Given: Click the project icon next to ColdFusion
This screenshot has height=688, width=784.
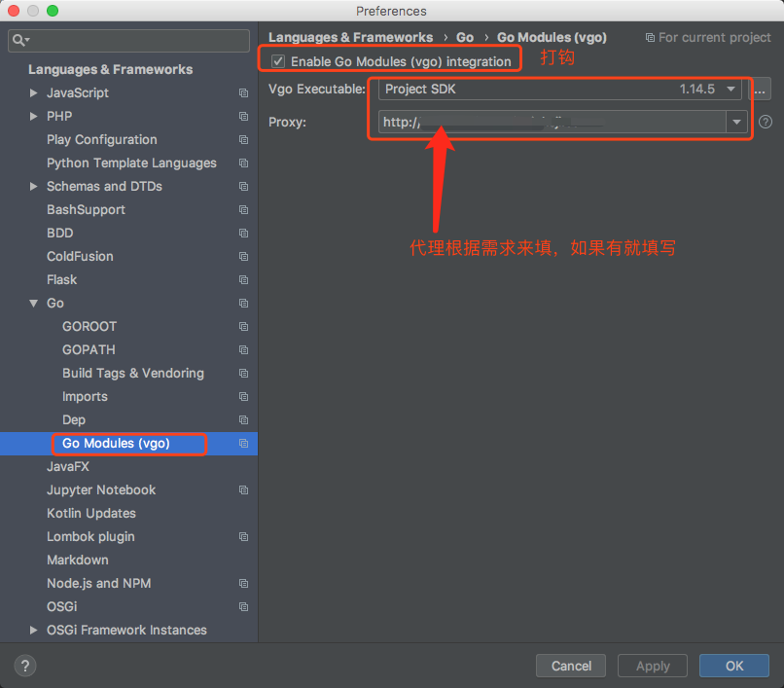Looking at the screenshot, I should (x=243, y=256).
